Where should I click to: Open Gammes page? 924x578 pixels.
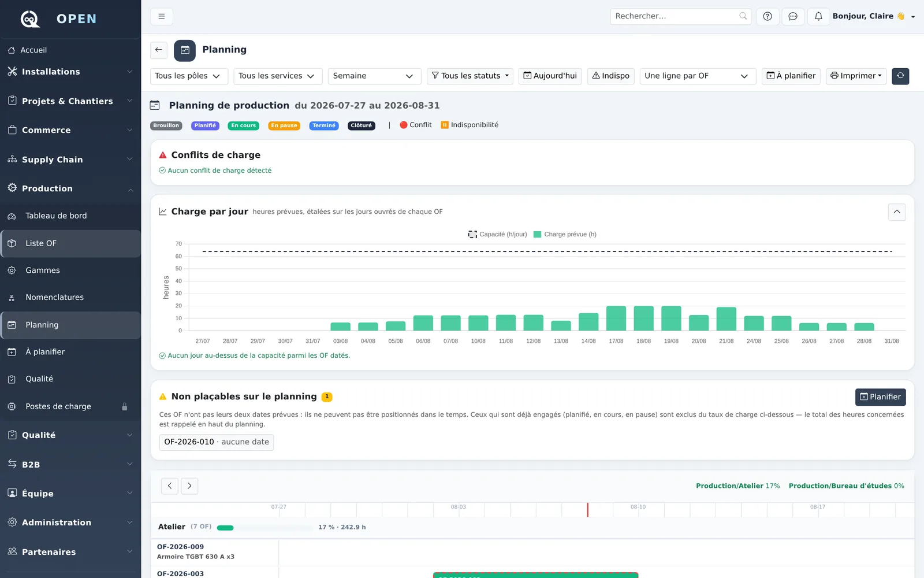(70, 271)
